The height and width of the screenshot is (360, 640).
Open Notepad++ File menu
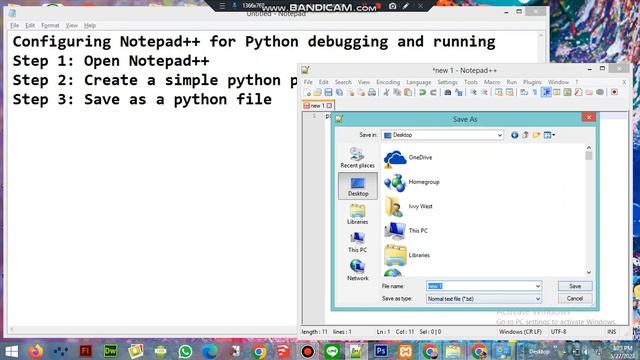click(308, 82)
